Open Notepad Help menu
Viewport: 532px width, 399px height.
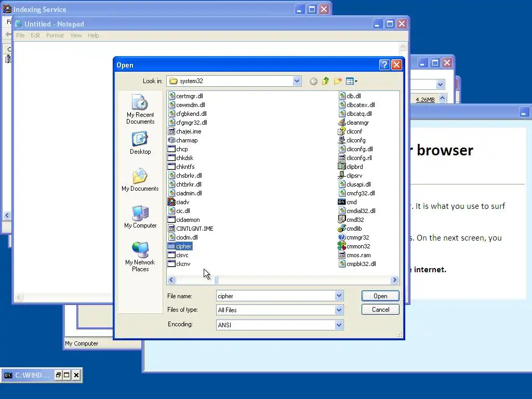click(94, 35)
